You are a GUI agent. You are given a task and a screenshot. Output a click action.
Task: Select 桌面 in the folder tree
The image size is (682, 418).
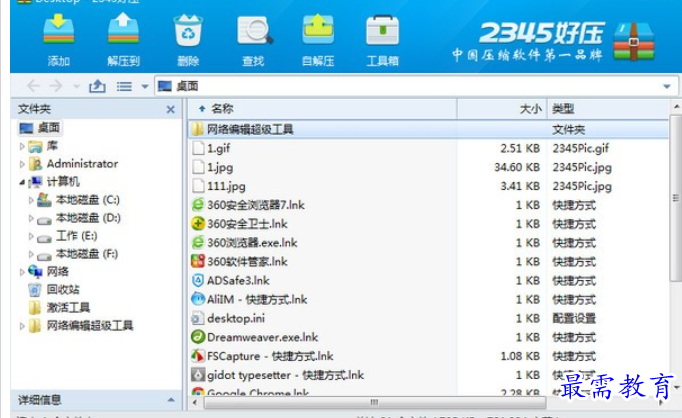point(40,128)
